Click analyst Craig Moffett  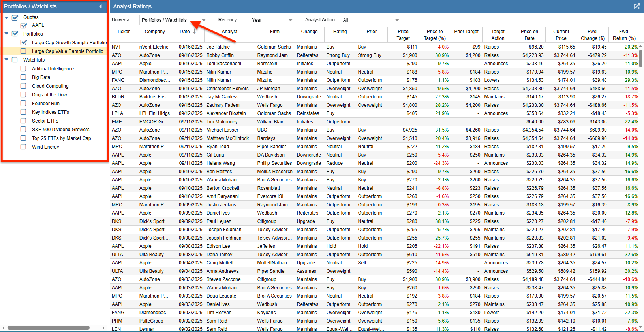[220, 263]
